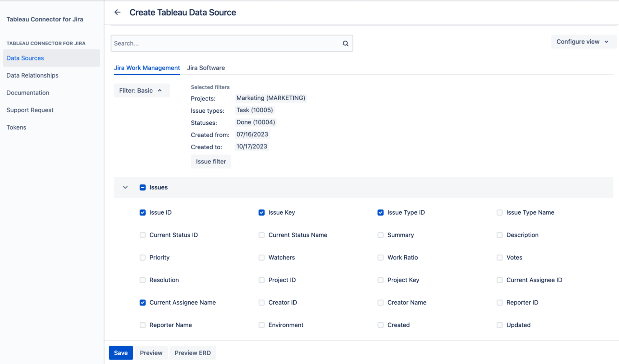Click the search magnifier icon
The height and width of the screenshot is (364, 619).
coord(345,43)
